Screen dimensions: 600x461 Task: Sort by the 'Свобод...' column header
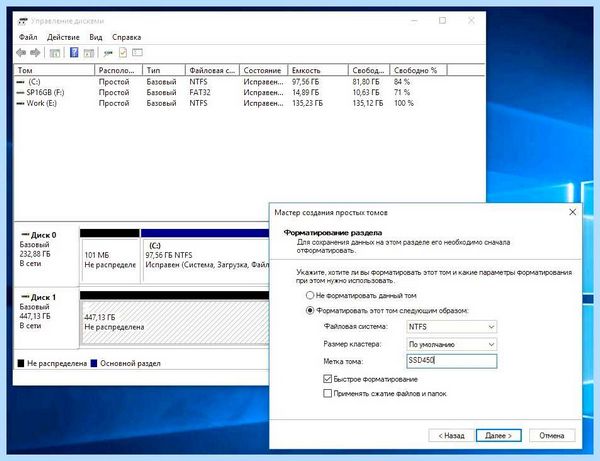[x=369, y=70]
